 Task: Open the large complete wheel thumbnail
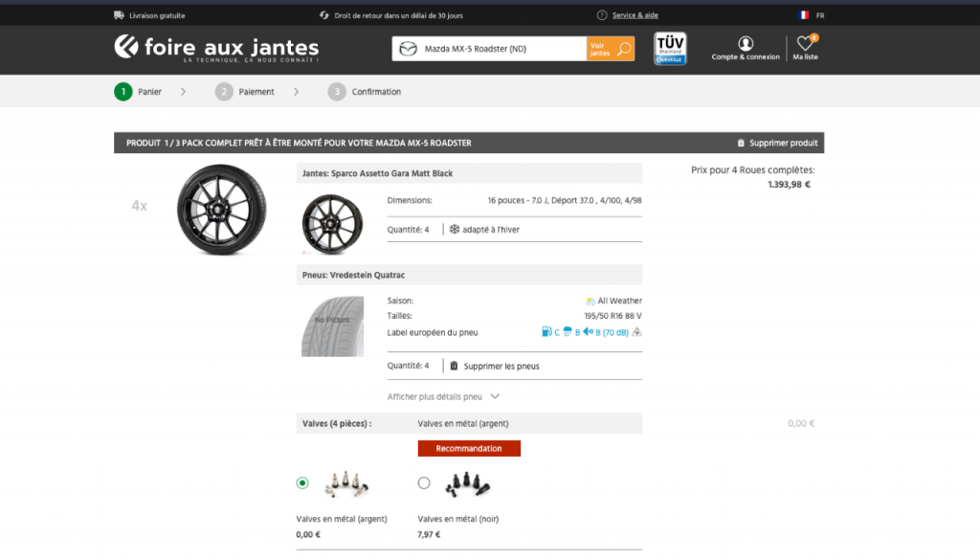[x=221, y=210]
